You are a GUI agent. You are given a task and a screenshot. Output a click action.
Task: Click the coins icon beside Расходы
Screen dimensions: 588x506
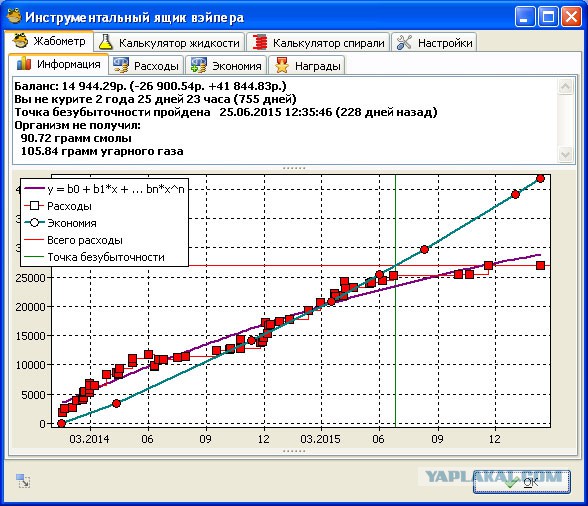tap(121, 65)
